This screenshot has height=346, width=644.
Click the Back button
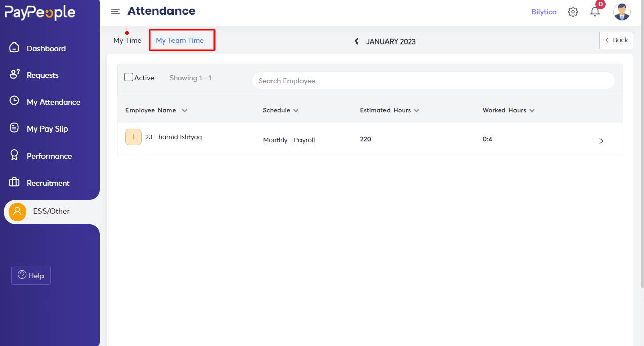click(x=616, y=40)
